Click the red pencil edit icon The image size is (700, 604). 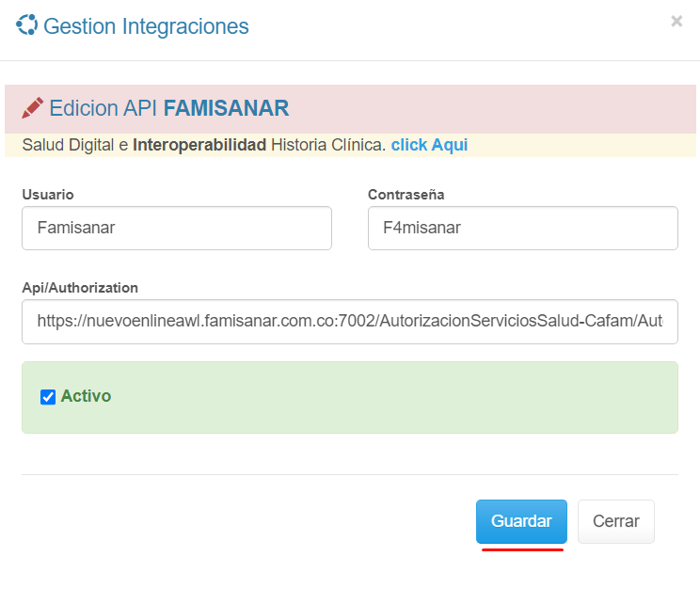[x=33, y=108]
